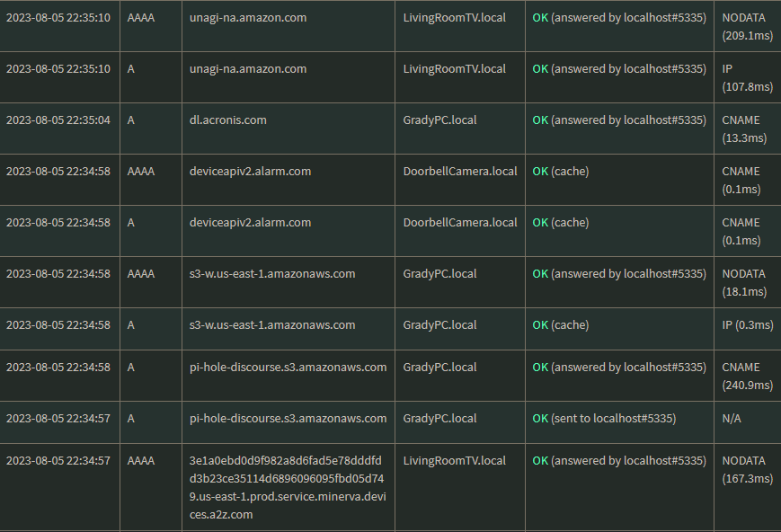Select the long minerva.devices.a2z.com domain
This screenshot has width=781, height=532.
pos(288,488)
